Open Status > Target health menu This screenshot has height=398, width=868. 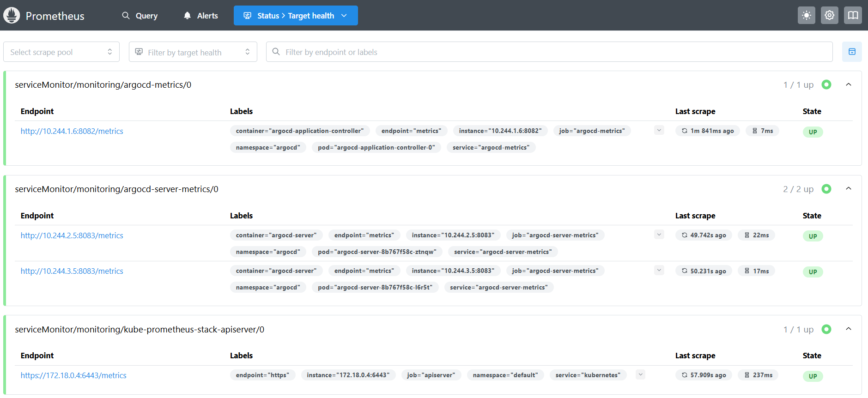tap(296, 16)
